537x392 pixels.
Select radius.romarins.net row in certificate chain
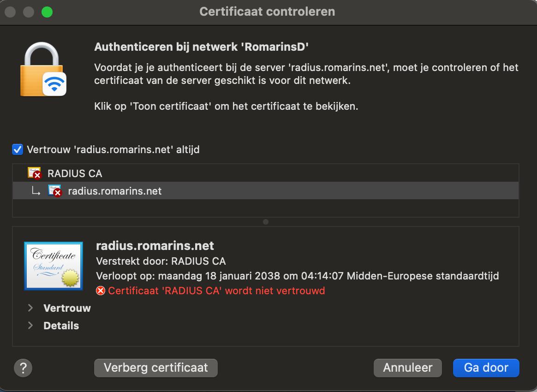266,190
